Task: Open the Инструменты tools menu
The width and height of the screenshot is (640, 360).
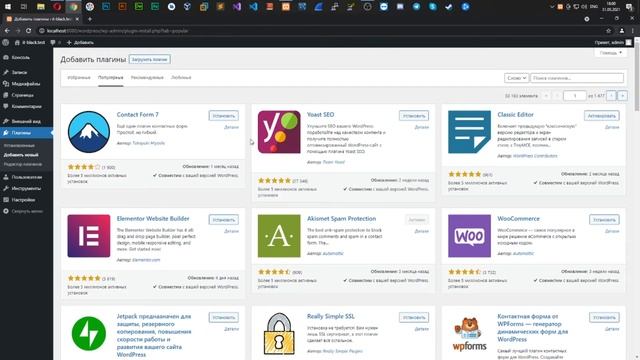Action: coord(26,189)
